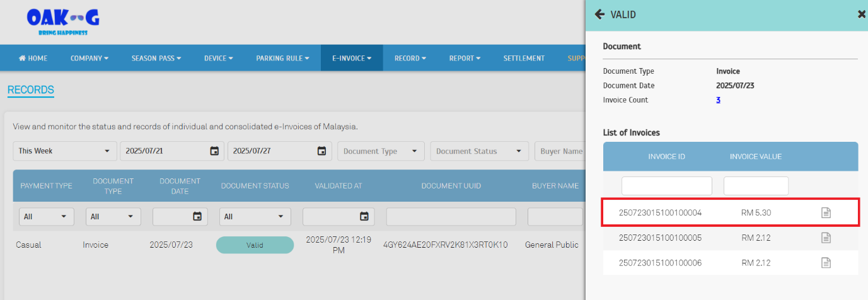Open the PARKING RULE menu
This screenshot has height=300, width=868.
click(x=282, y=58)
